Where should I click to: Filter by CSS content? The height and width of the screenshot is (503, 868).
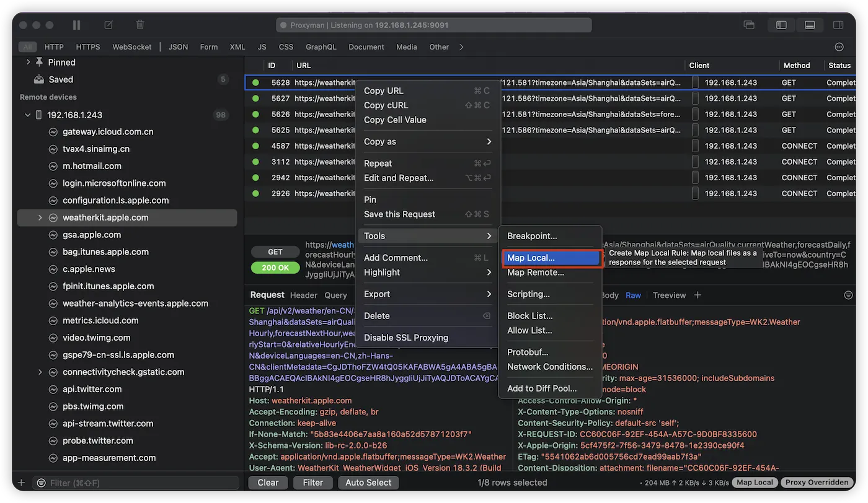pyautogui.click(x=286, y=47)
